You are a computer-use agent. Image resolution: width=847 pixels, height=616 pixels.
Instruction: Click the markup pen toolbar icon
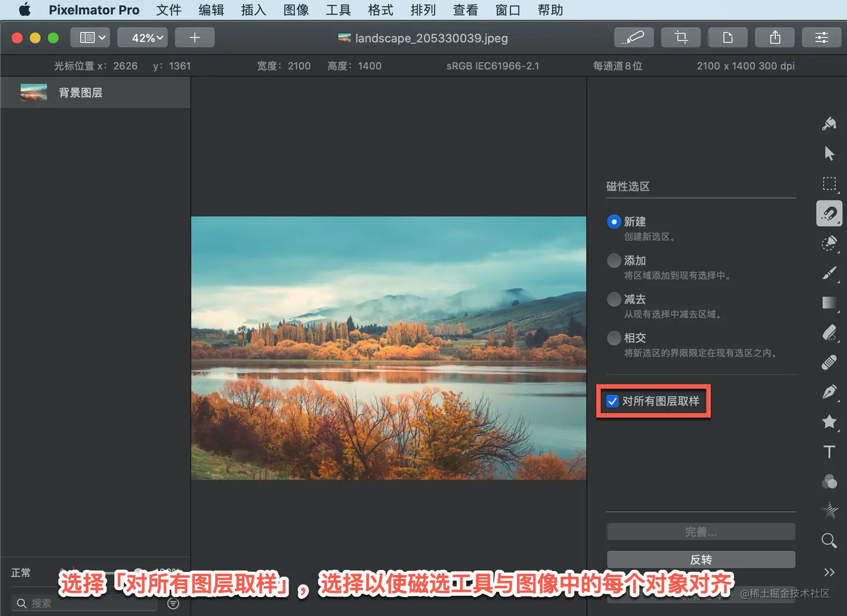point(634,38)
